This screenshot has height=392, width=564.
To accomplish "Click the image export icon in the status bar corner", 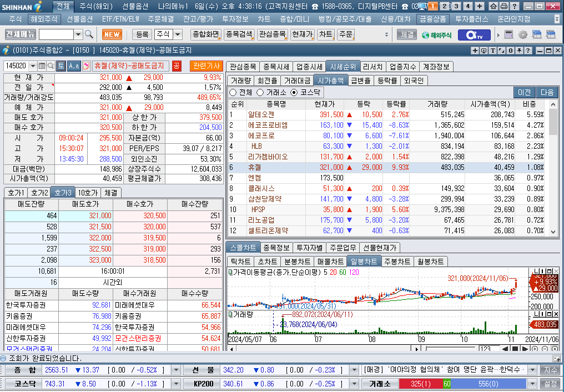I will [556, 359].
